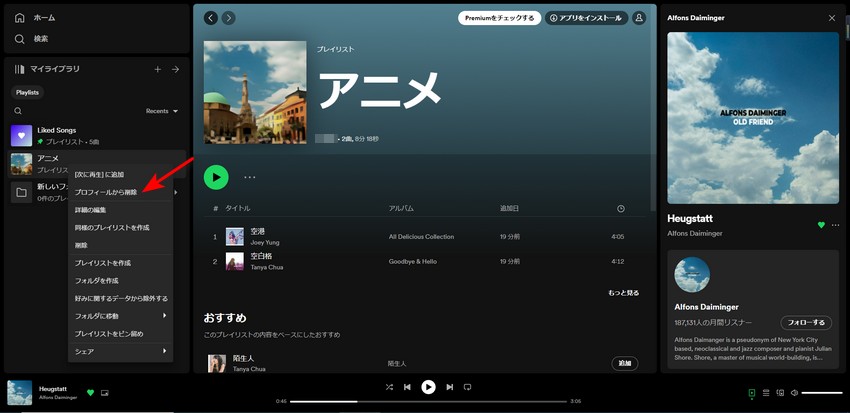
Task: Play the アニメ playlist with green button
Action: pos(216,177)
